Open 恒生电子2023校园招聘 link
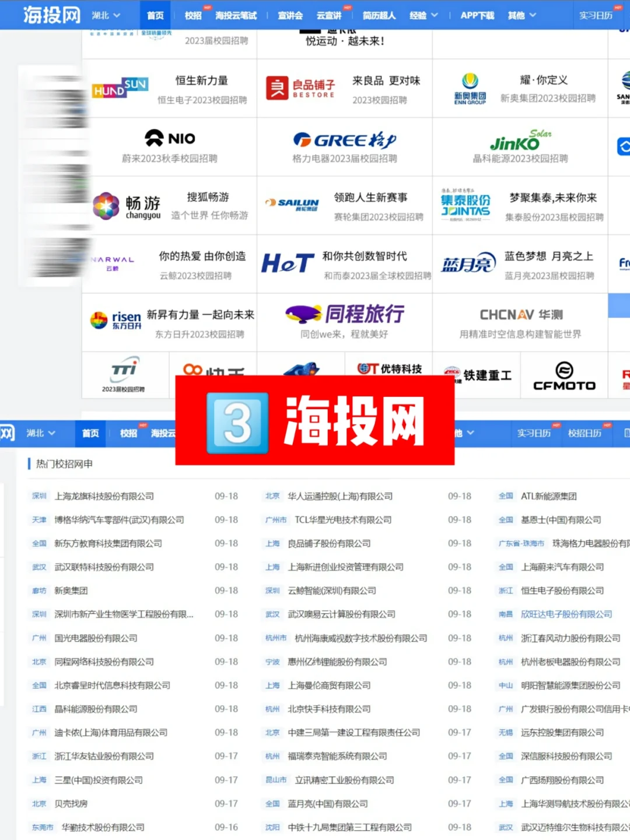 [202, 100]
